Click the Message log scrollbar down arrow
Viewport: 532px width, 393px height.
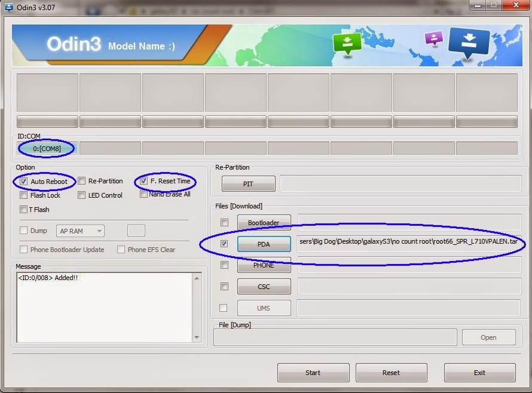[197, 337]
